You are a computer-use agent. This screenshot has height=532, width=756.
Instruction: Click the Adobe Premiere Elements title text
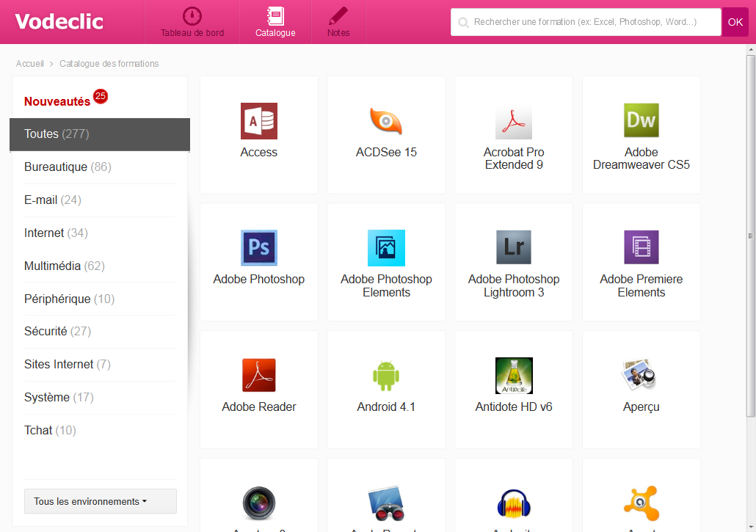click(x=641, y=285)
